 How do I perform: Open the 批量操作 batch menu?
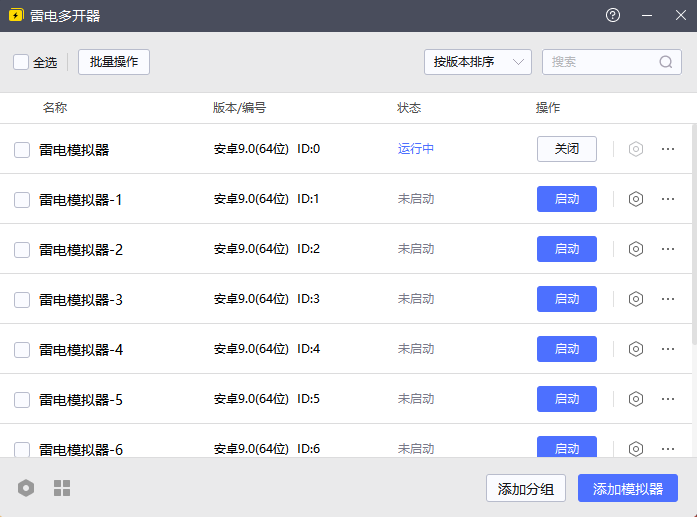pos(114,62)
